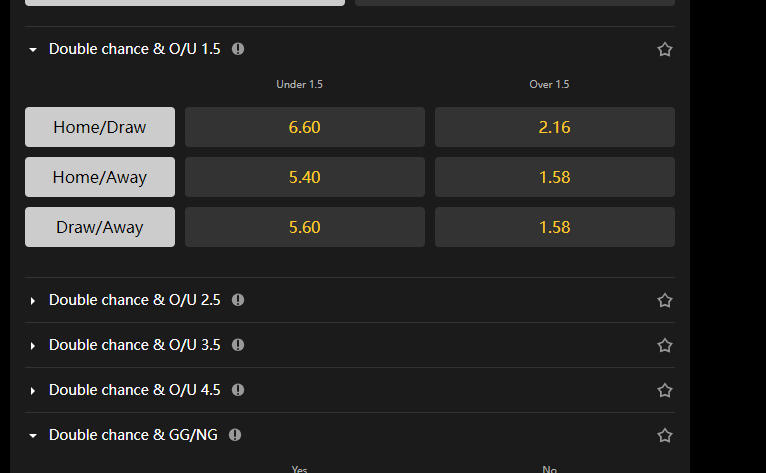Select Home/Draw Over 1.5 odds 2.16

point(554,127)
